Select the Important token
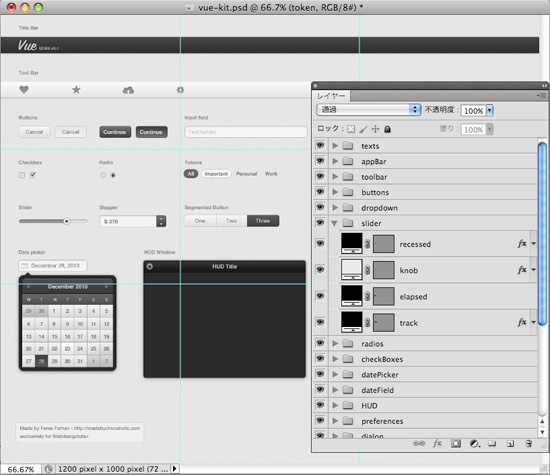The width and height of the screenshot is (550, 475). (x=216, y=174)
